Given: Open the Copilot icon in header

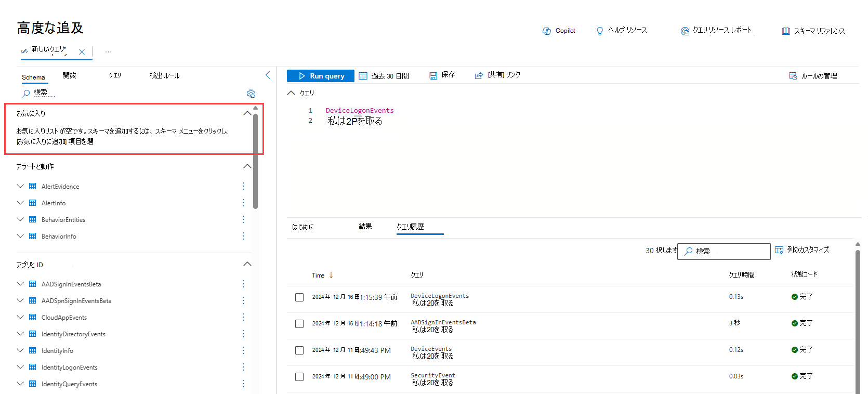Looking at the screenshot, I should coord(547,31).
